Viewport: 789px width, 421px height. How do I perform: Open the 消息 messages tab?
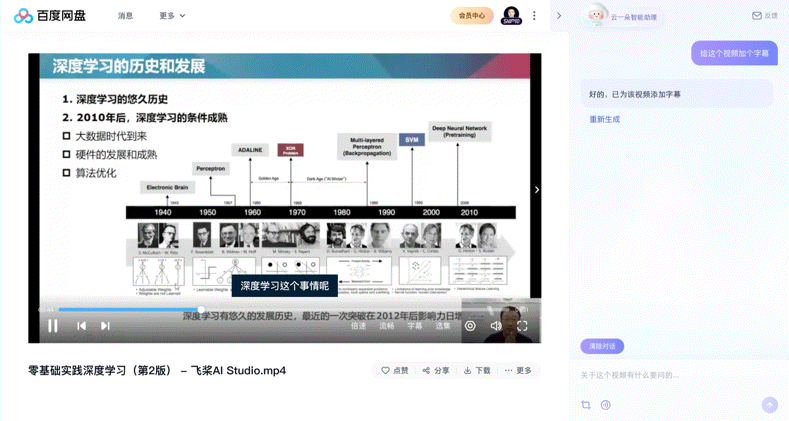pyautogui.click(x=125, y=16)
